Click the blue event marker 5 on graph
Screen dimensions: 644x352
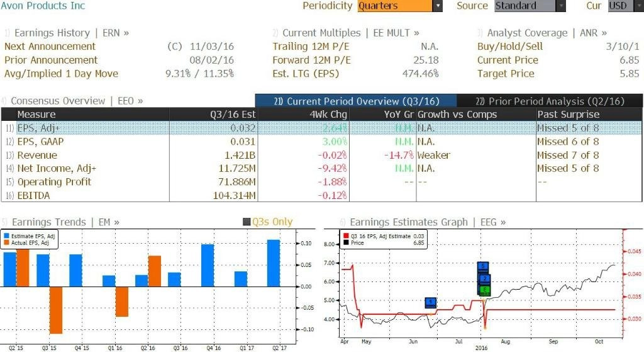pos(483,266)
